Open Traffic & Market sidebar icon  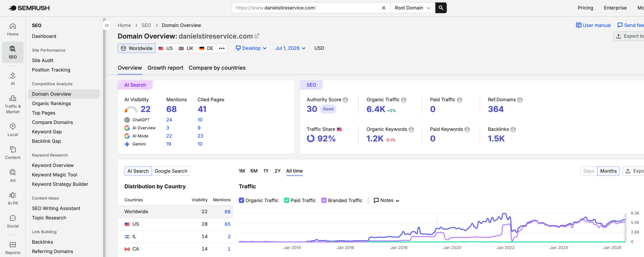13,104
